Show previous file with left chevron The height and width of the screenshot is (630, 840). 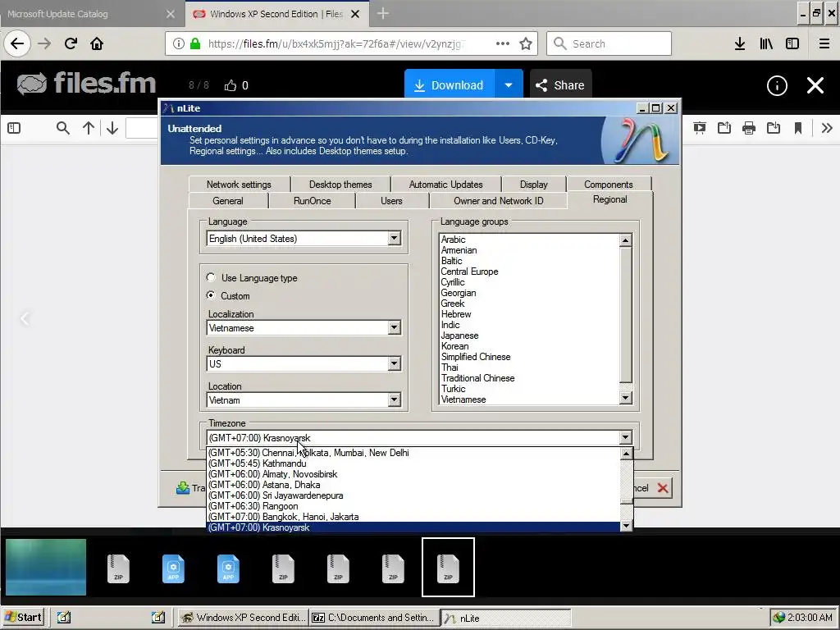coord(25,319)
